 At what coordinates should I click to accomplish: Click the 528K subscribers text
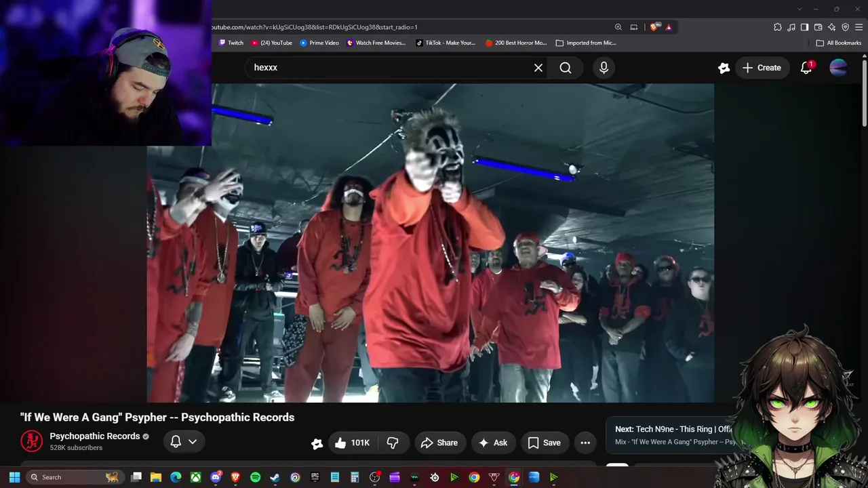(x=76, y=448)
